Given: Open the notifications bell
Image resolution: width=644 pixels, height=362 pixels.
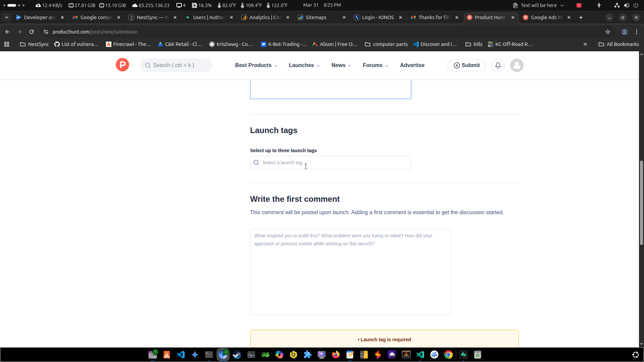Looking at the screenshot, I should point(498,65).
